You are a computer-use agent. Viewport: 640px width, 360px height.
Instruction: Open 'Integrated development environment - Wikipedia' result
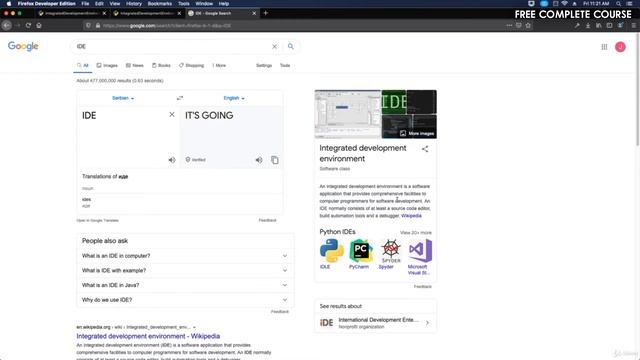coord(148,336)
